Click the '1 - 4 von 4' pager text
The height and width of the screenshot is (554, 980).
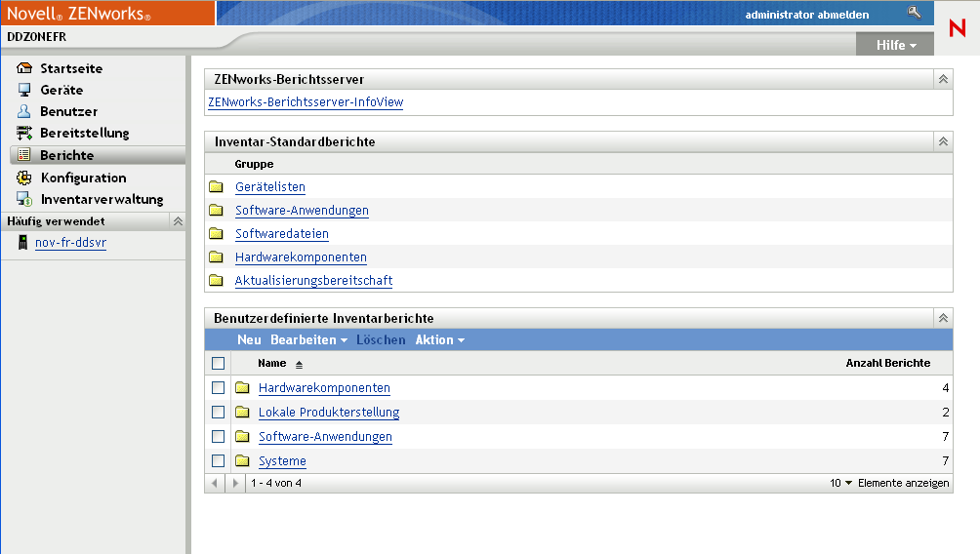pos(276,483)
